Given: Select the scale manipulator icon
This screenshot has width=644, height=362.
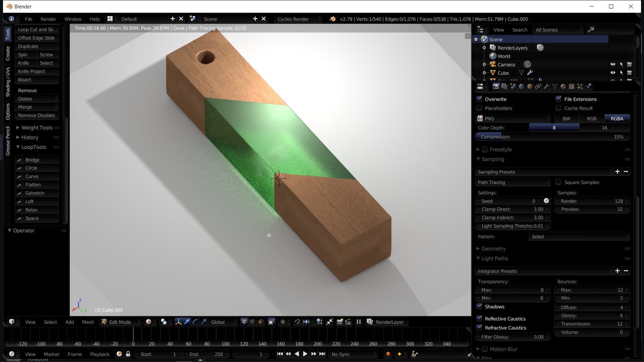Looking at the screenshot, I should 203,322.
